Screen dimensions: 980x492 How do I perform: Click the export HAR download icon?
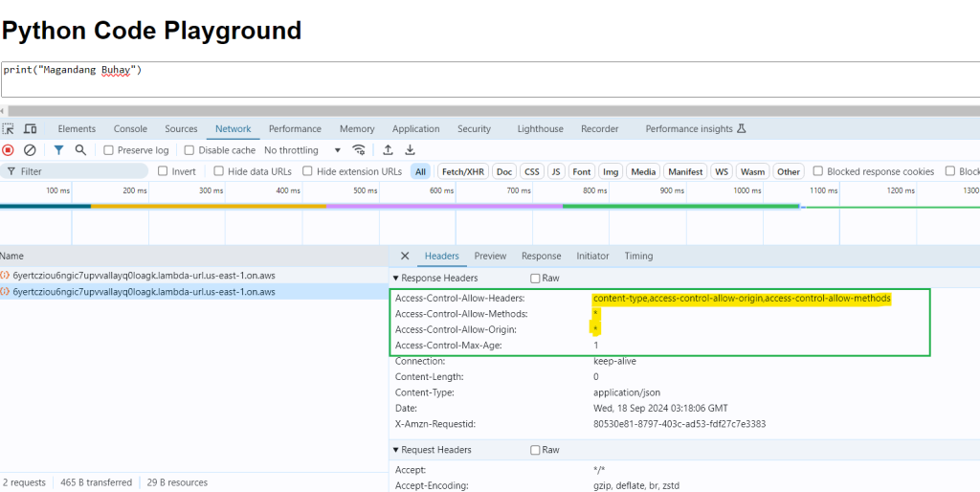pyautogui.click(x=410, y=150)
